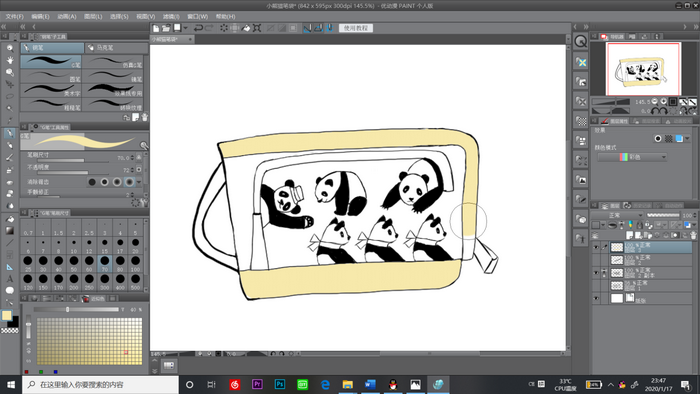Screen dimensions: 700x394
Task: Show hidden layer 1 via eye column
Action: point(596,286)
